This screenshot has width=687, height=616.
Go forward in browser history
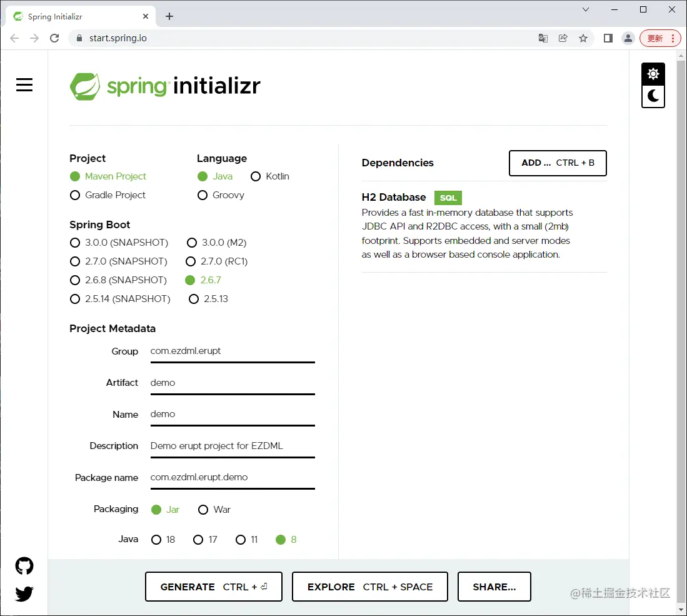pyautogui.click(x=34, y=38)
